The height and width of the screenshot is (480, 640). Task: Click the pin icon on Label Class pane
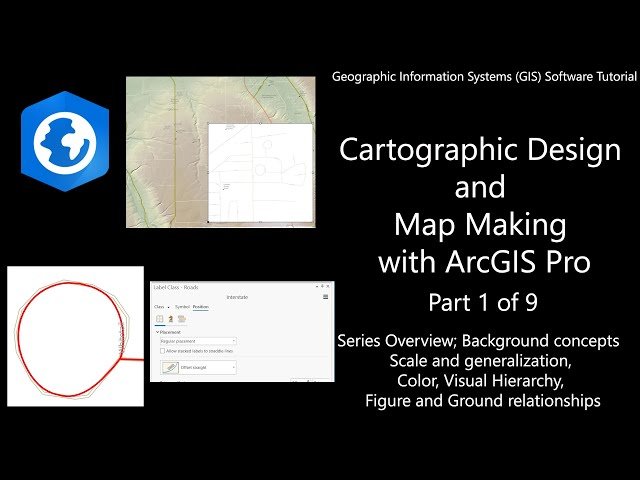pos(322,287)
